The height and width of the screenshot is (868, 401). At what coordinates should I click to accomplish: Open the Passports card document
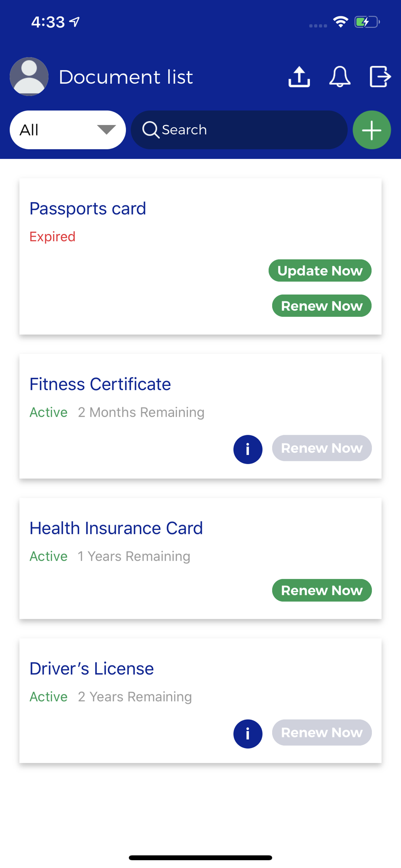tap(200, 256)
